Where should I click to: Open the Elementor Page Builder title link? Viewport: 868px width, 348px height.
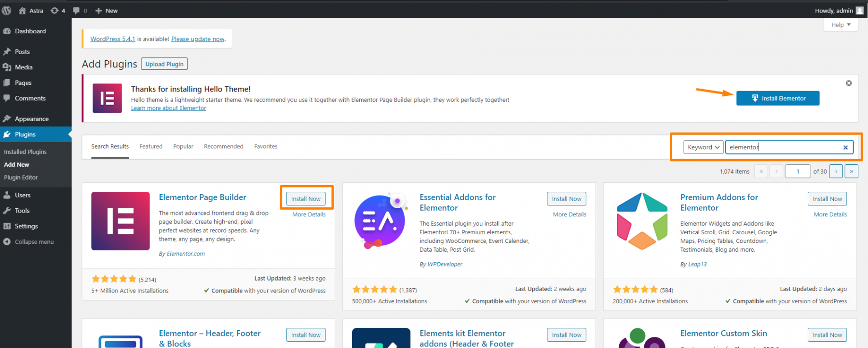pyautogui.click(x=203, y=197)
